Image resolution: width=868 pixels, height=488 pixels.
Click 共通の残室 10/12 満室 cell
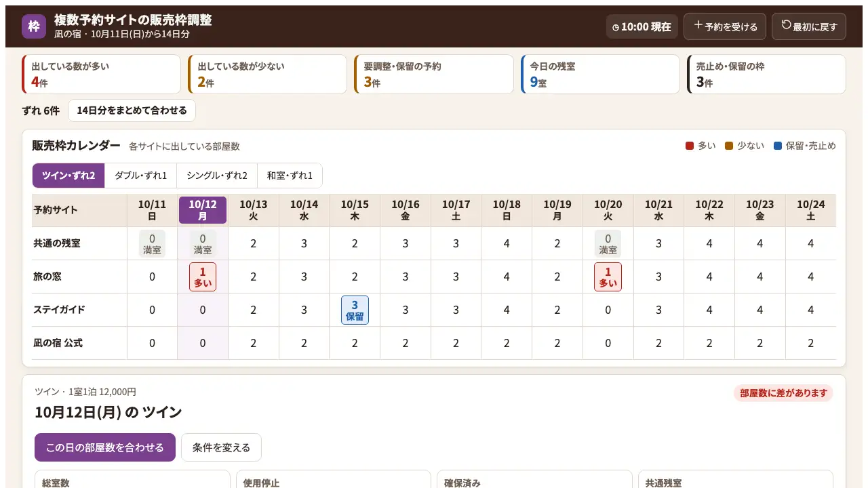click(x=203, y=243)
